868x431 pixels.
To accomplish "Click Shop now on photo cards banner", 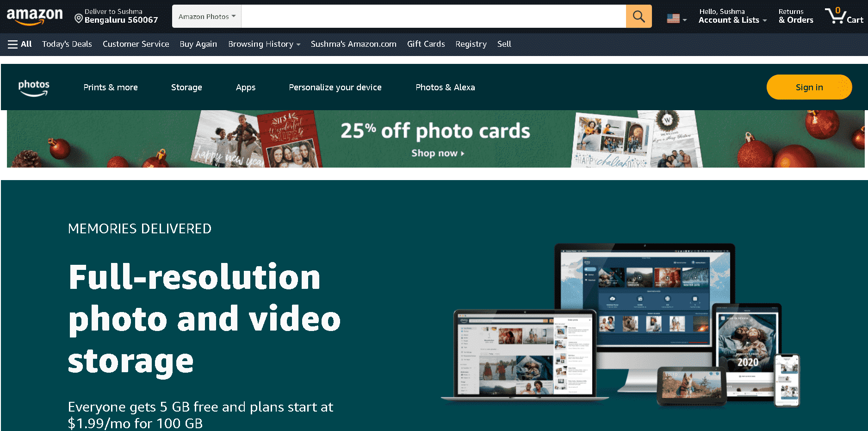I will click(x=438, y=153).
